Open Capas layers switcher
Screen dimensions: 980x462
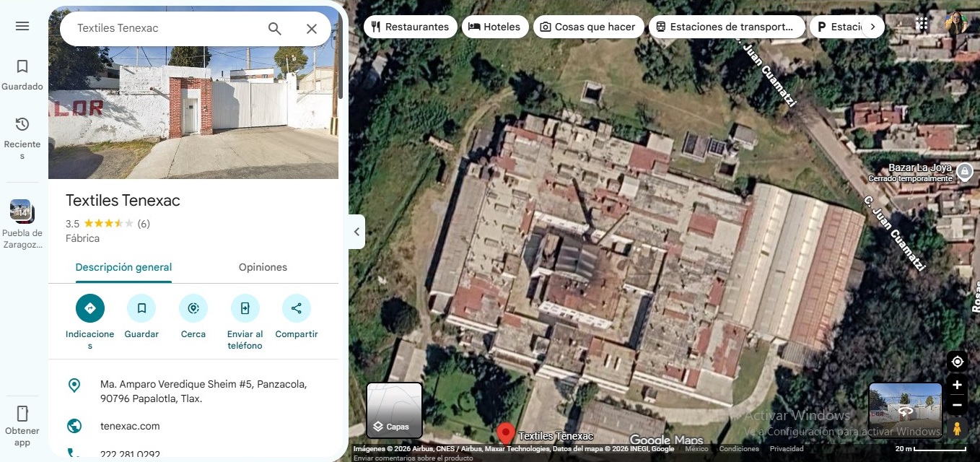click(395, 410)
